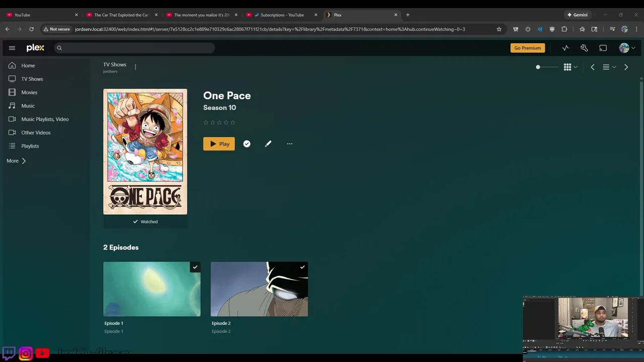Click the blue sound-wave extension icon

point(540,29)
